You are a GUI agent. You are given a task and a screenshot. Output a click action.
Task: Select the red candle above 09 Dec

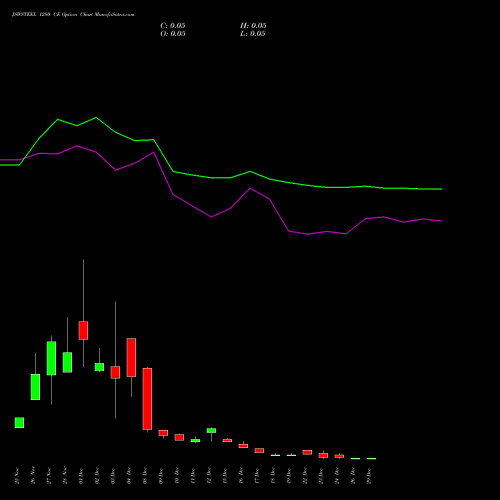163,433
